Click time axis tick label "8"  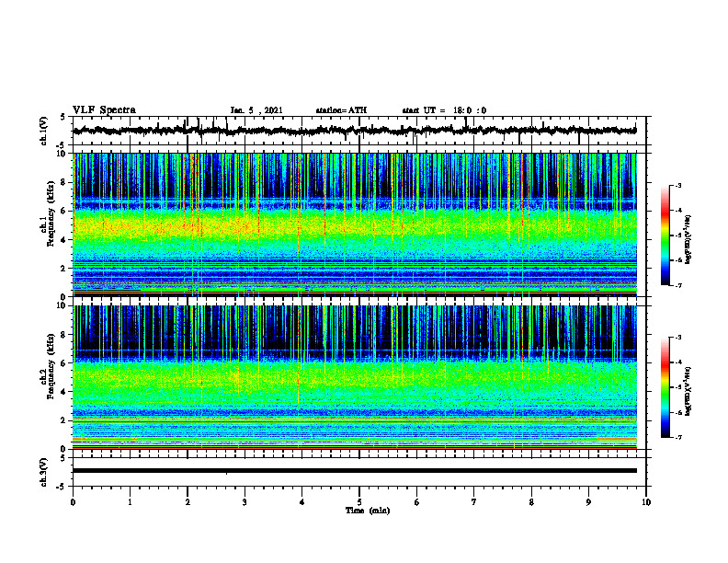531,502
